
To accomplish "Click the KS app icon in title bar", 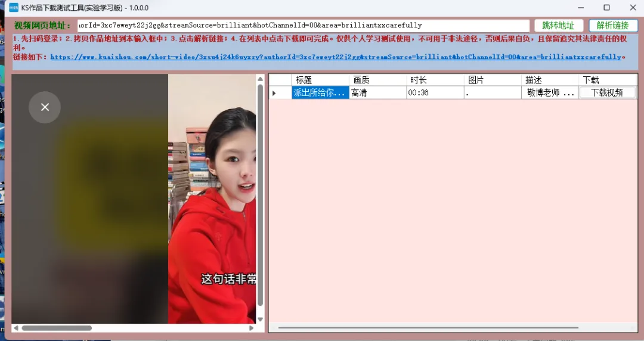I will pyautogui.click(x=14, y=7).
